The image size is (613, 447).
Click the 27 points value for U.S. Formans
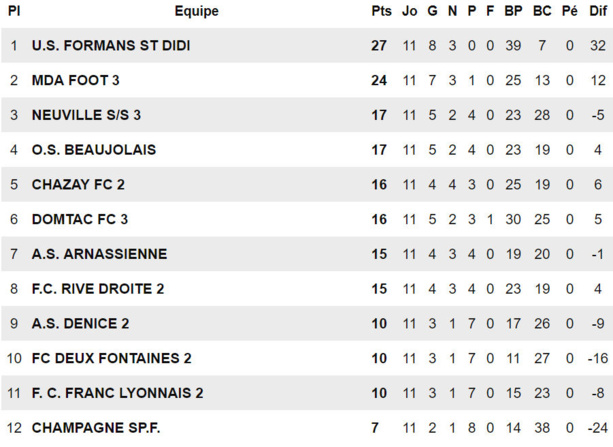(379, 46)
